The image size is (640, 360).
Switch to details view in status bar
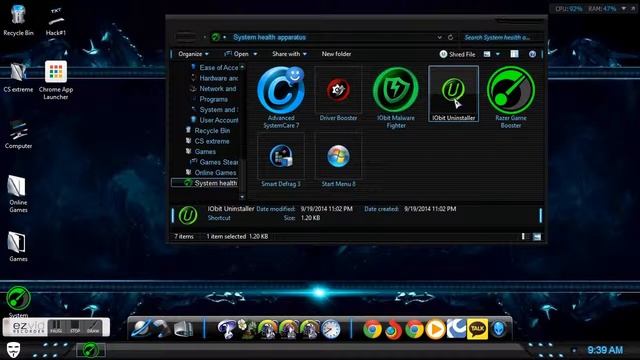[x=526, y=237]
